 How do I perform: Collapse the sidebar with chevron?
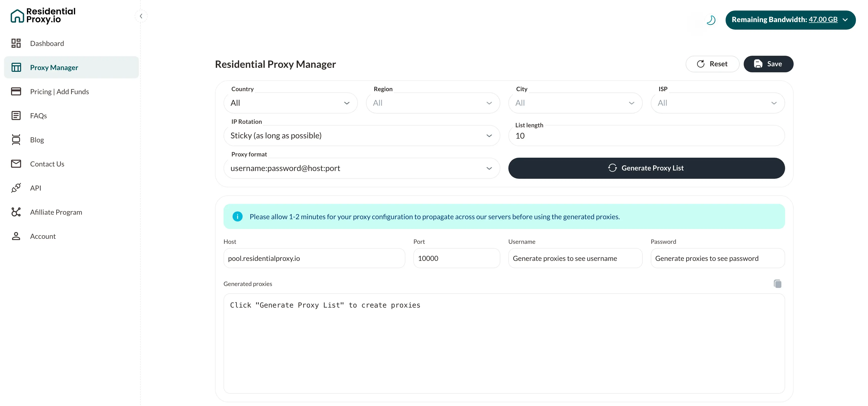coord(141,16)
